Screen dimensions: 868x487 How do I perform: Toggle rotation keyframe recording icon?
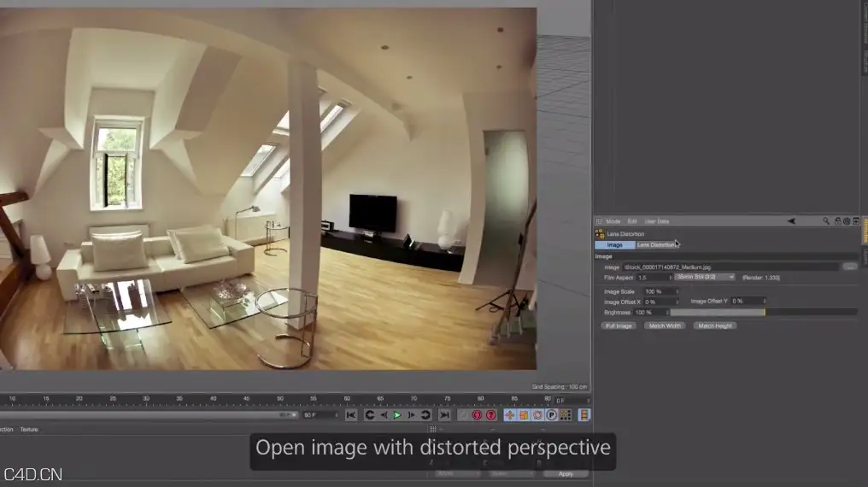click(537, 415)
